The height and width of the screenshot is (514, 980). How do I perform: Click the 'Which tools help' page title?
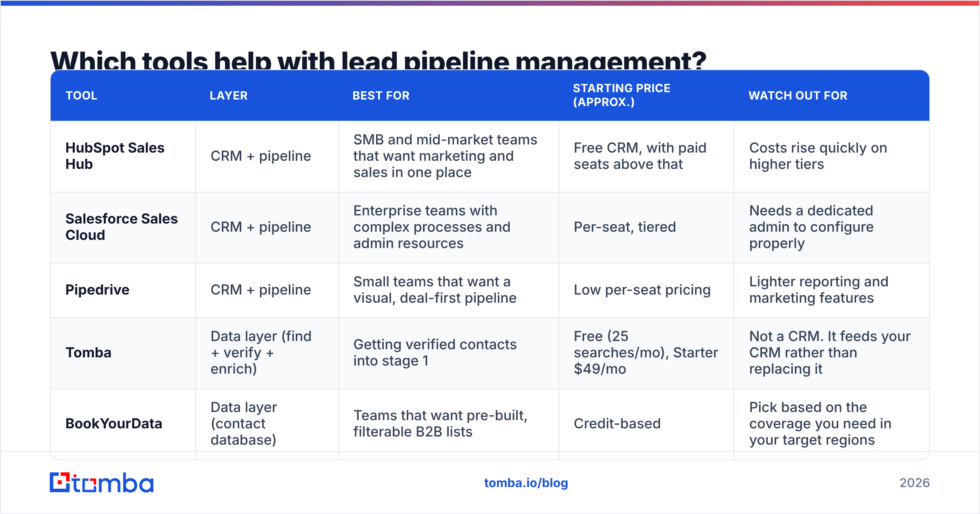coord(378,60)
